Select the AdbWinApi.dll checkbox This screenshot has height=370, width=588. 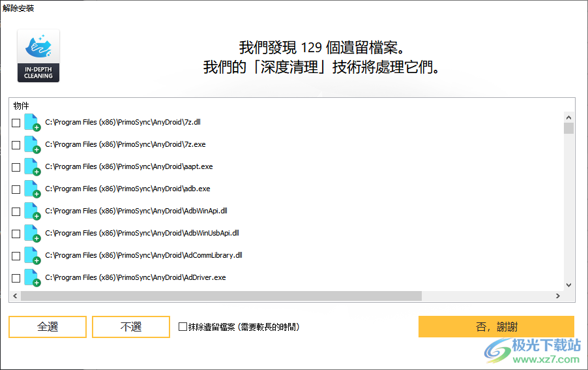click(16, 211)
